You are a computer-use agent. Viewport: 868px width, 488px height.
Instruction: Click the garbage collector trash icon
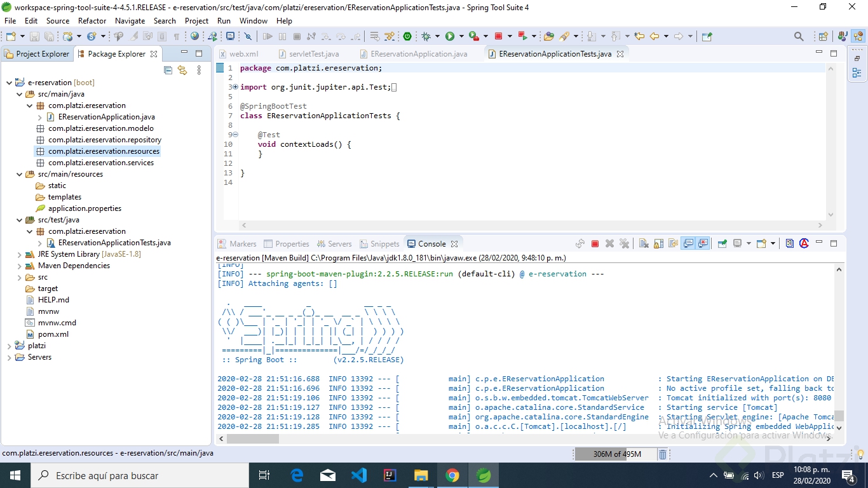click(x=662, y=454)
